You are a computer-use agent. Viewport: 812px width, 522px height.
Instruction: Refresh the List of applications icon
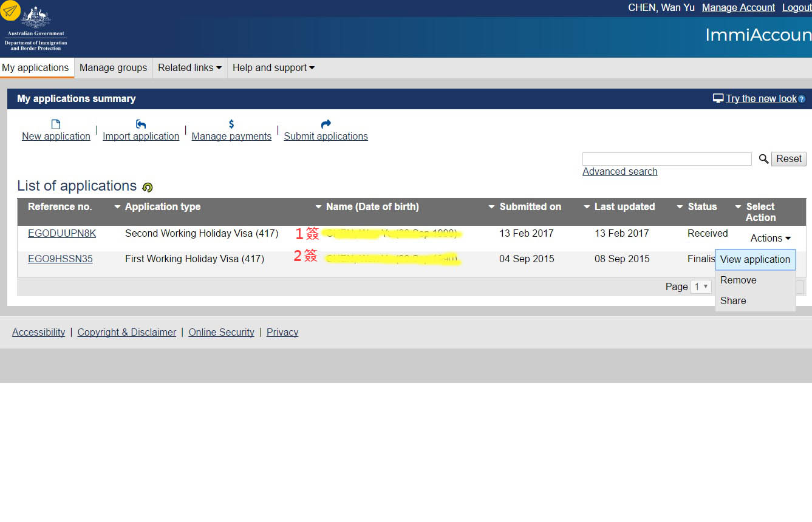pyautogui.click(x=147, y=187)
